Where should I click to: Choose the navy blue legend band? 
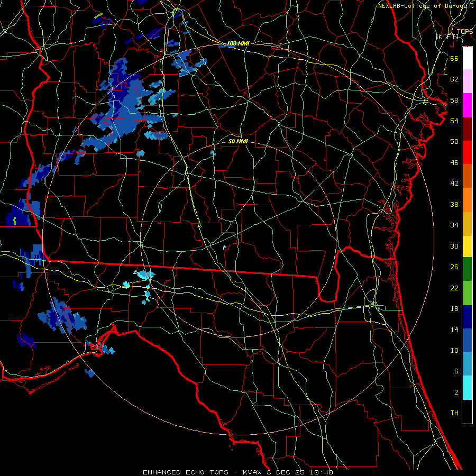pyautogui.click(x=467, y=317)
